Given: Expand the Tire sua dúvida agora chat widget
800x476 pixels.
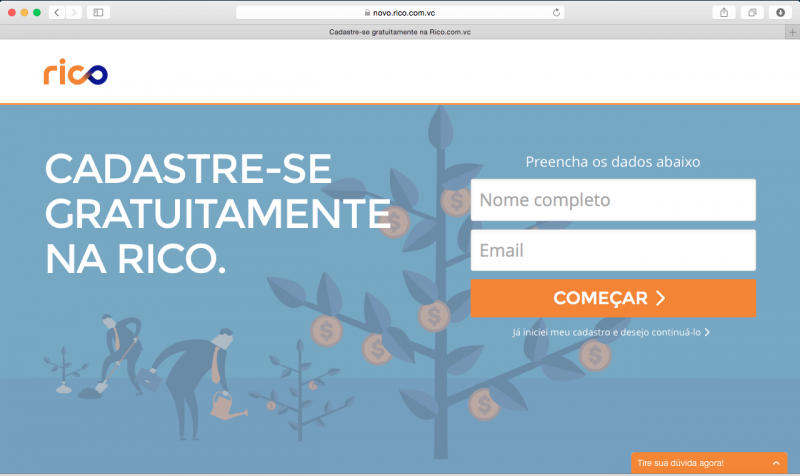Looking at the screenshot, I should [x=776, y=463].
